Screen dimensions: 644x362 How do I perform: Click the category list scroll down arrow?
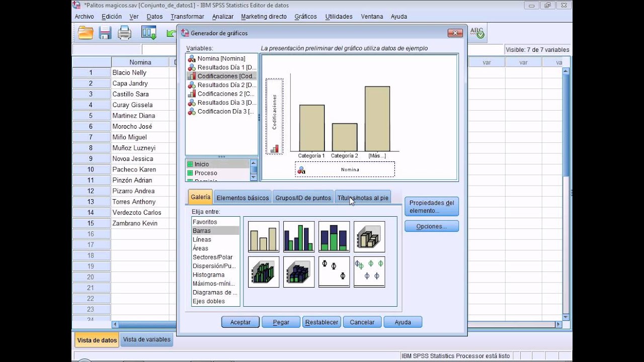(254, 177)
